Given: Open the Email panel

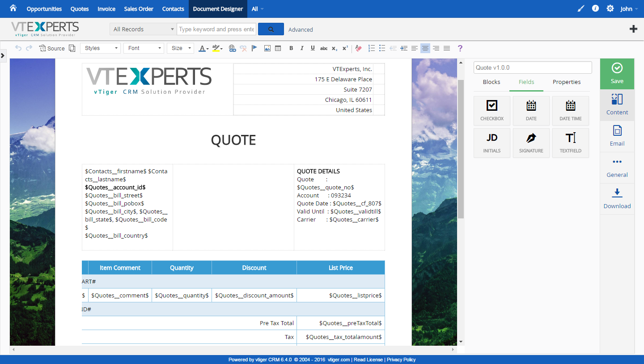Looking at the screenshot, I should 617,136.
